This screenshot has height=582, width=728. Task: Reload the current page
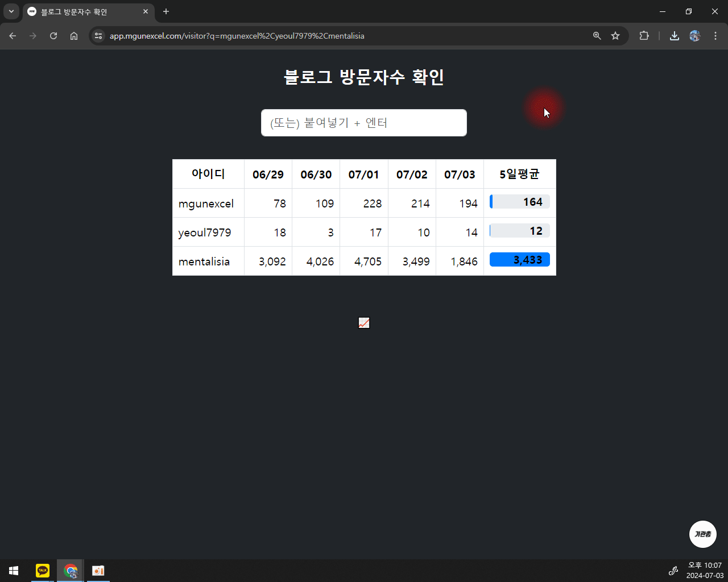pos(53,36)
